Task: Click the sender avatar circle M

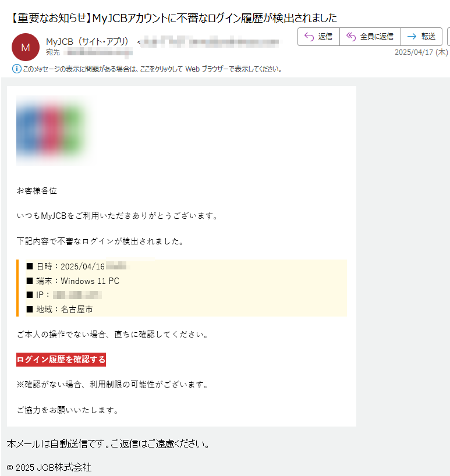Action: (x=26, y=47)
